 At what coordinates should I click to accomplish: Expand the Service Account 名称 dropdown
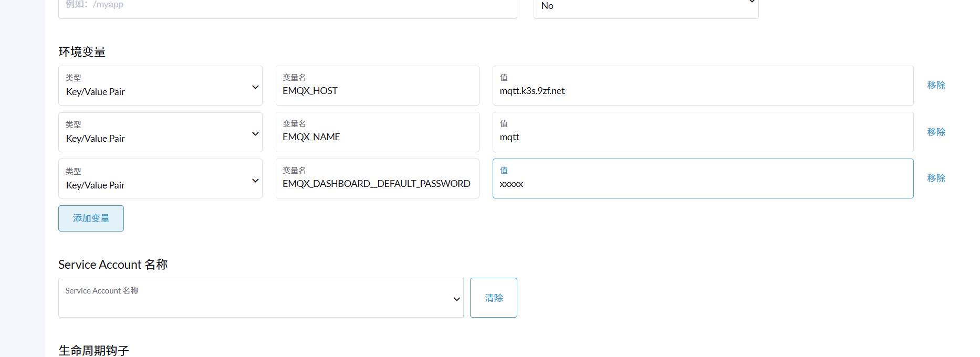pos(260,298)
